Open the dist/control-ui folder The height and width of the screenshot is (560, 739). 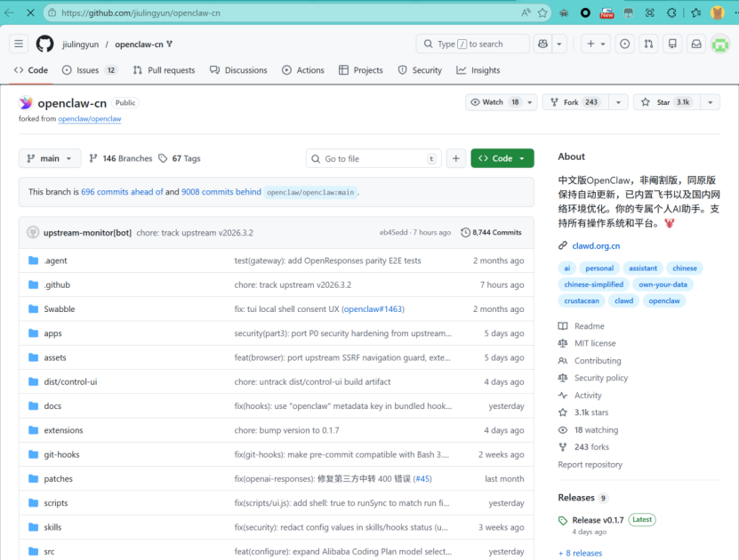click(x=70, y=381)
